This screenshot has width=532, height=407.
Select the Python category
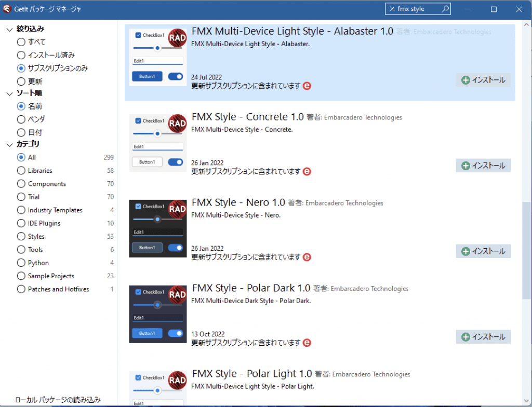click(33, 263)
